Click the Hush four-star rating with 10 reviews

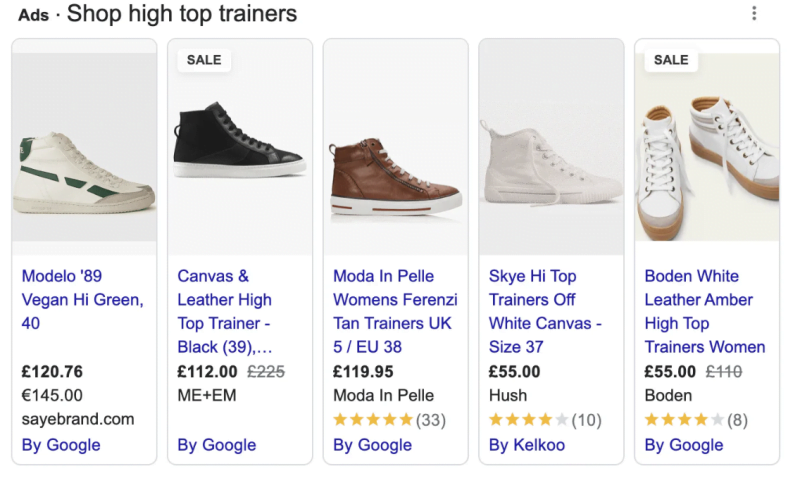pos(529,420)
